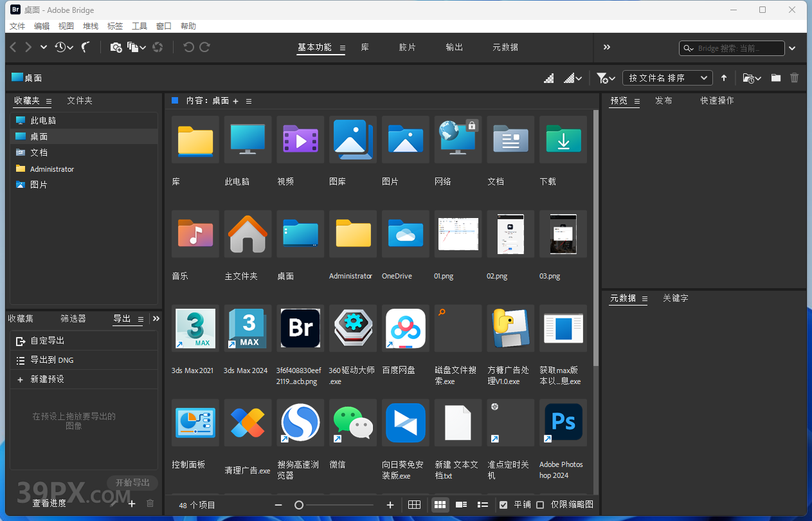Open the 导出 panel options menu
This screenshot has height=521, width=812.
140,319
